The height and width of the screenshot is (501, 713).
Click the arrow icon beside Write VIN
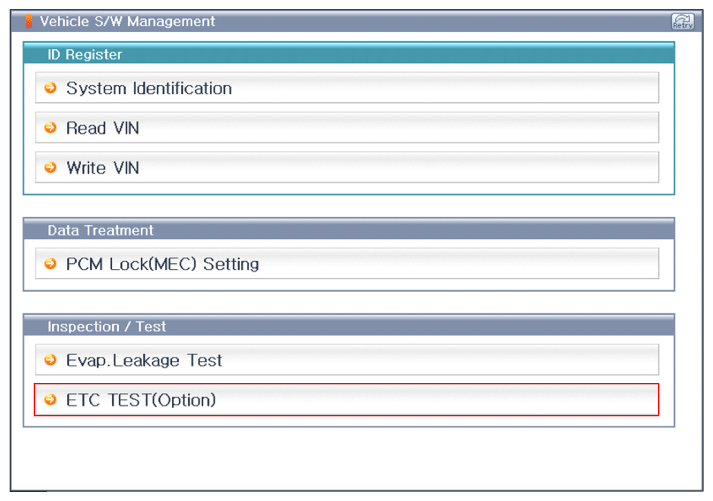pyautogui.click(x=51, y=168)
